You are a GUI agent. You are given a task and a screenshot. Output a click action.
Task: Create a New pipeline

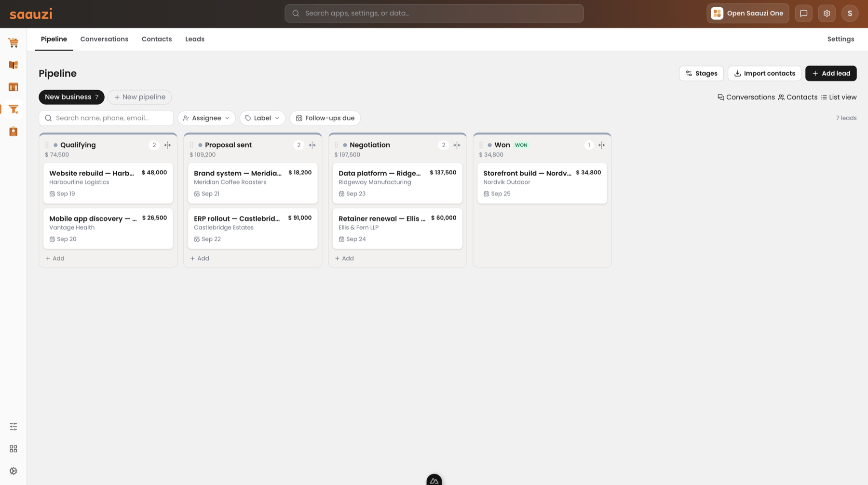(x=140, y=97)
